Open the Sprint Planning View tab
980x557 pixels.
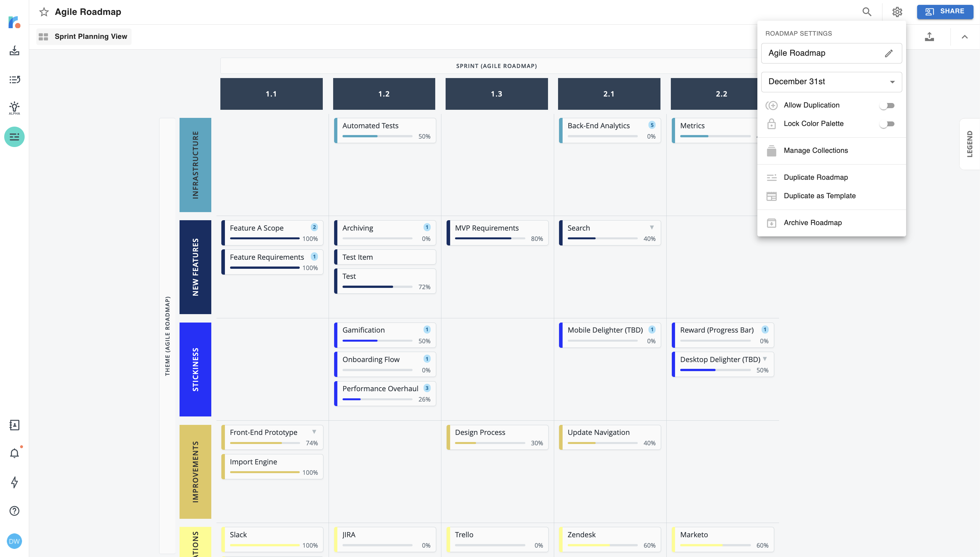84,37
